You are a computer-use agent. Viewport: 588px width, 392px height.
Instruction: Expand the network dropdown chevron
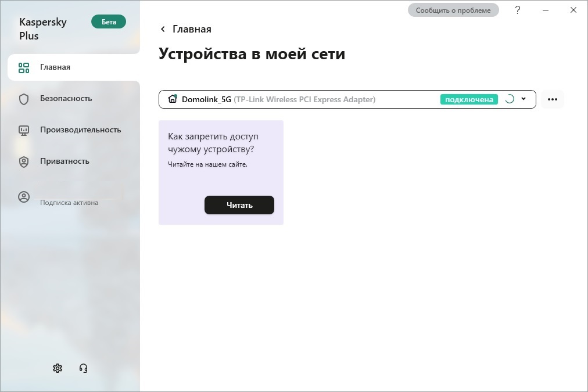(x=524, y=99)
